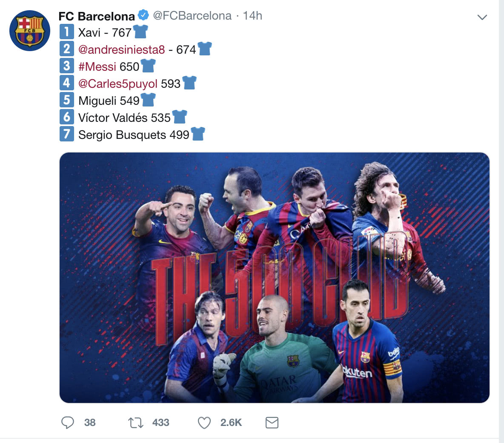Open the @Carles5puyol mention

[117, 83]
